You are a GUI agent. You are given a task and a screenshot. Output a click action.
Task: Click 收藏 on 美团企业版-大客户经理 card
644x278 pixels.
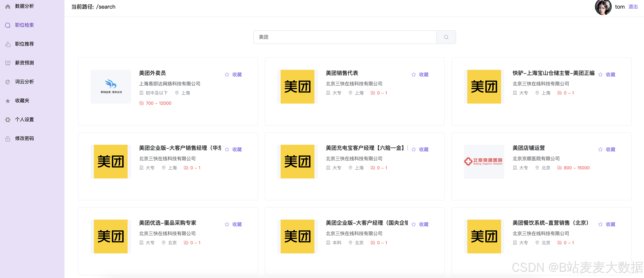tap(423, 224)
